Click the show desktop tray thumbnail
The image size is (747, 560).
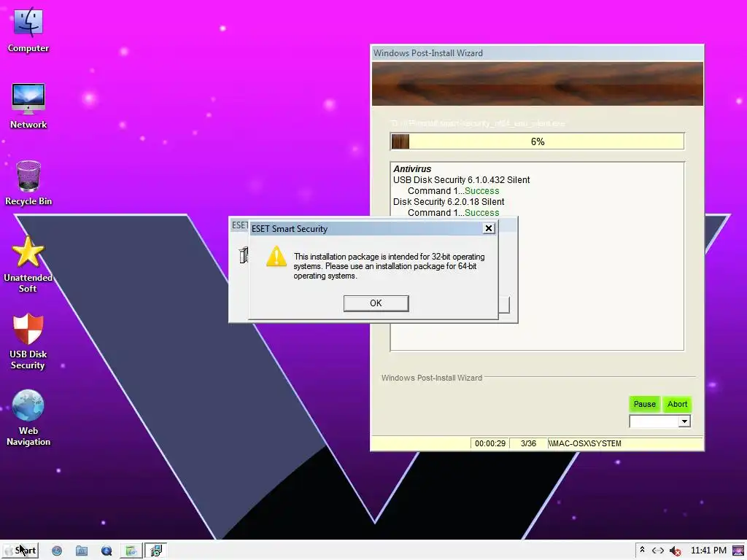(738, 551)
